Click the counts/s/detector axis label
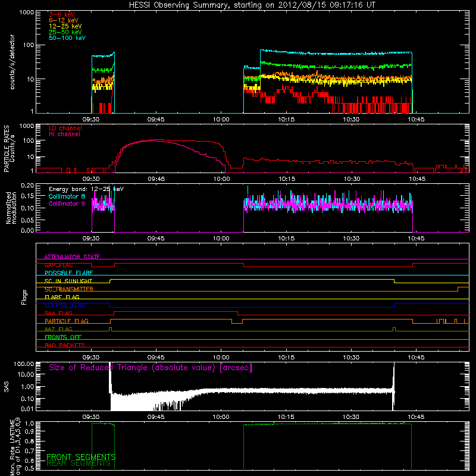Screen dimensions: 476x476 point(12,62)
